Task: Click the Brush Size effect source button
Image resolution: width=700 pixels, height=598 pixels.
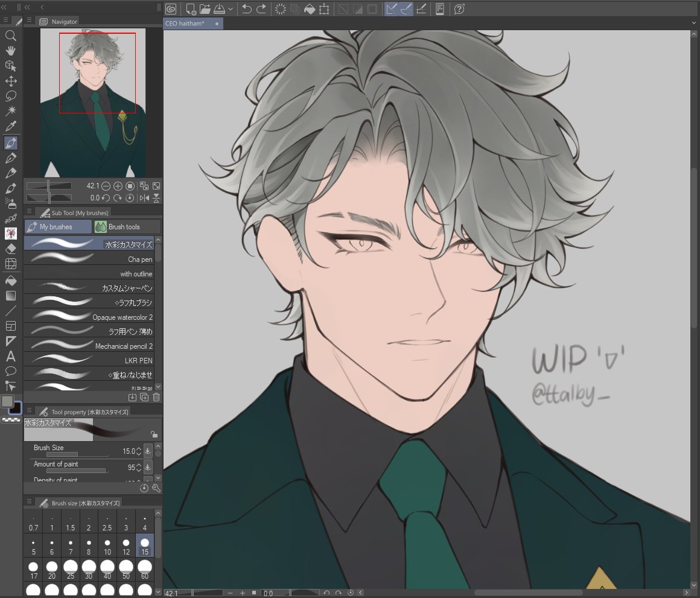Action: pos(148,451)
